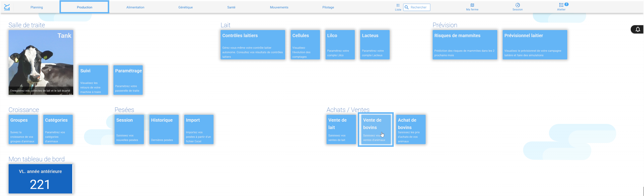644x196 pixels.
Task: Open the VL. année antérieure dashboard card
Action: pos(41,179)
